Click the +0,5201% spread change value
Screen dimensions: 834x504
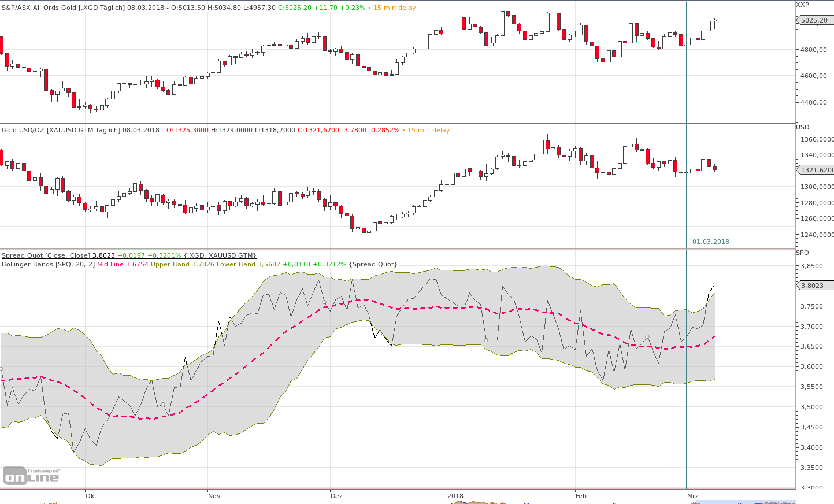pyautogui.click(x=164, y=255)
